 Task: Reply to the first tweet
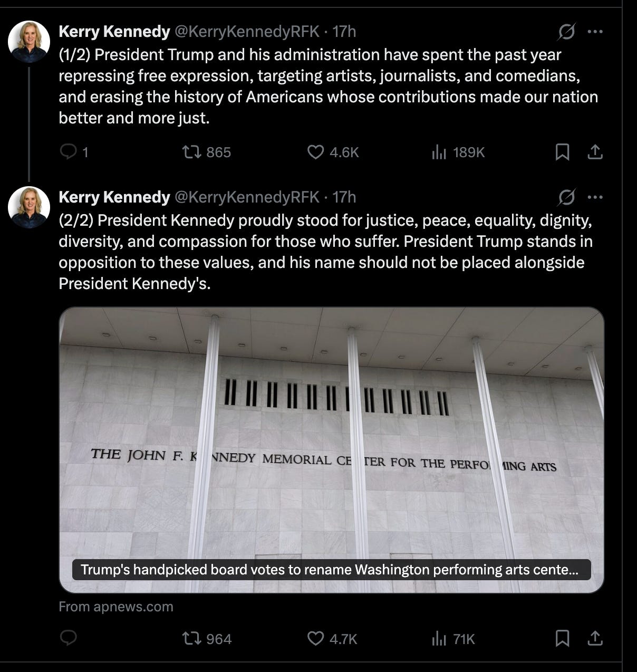point(69,152)
